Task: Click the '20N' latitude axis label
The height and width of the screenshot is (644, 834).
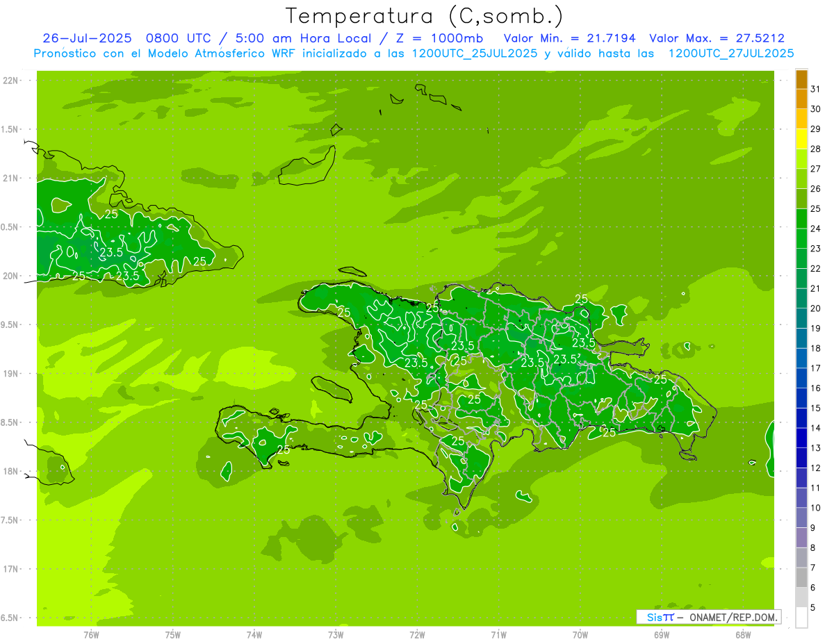Action: [x=10, y=276]
